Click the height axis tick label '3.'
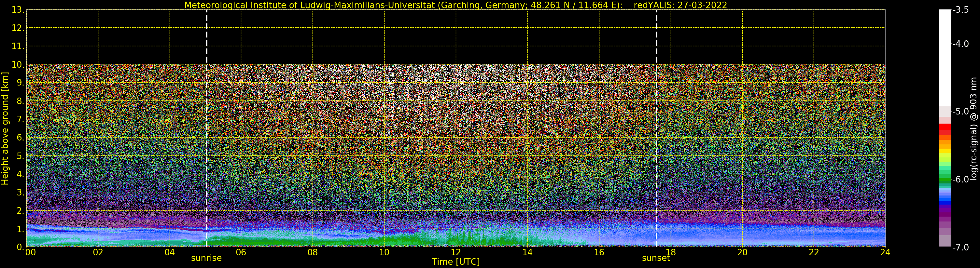This screenshot has height=268, width=980. coord(21,192)
